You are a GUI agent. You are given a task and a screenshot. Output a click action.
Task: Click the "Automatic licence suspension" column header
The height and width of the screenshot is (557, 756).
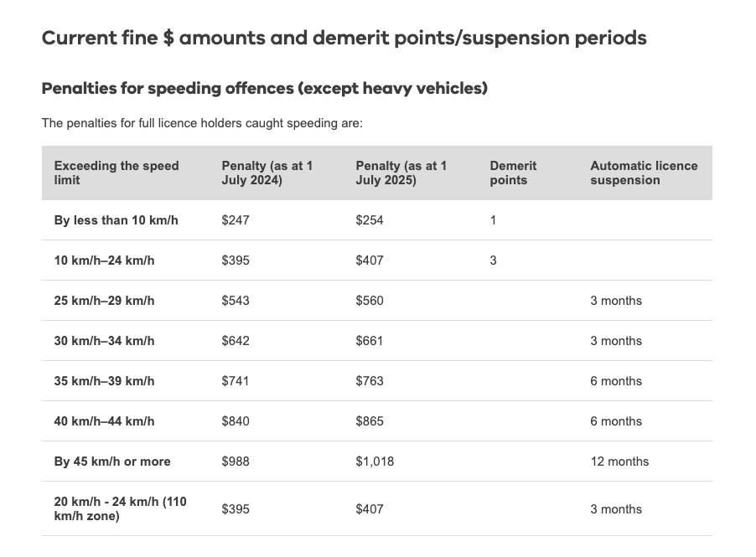[x=644, y=173]
